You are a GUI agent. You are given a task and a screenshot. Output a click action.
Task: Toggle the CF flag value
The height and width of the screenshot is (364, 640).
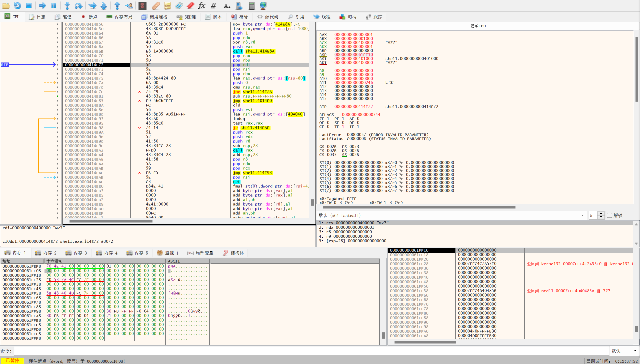tap(328, 127)
